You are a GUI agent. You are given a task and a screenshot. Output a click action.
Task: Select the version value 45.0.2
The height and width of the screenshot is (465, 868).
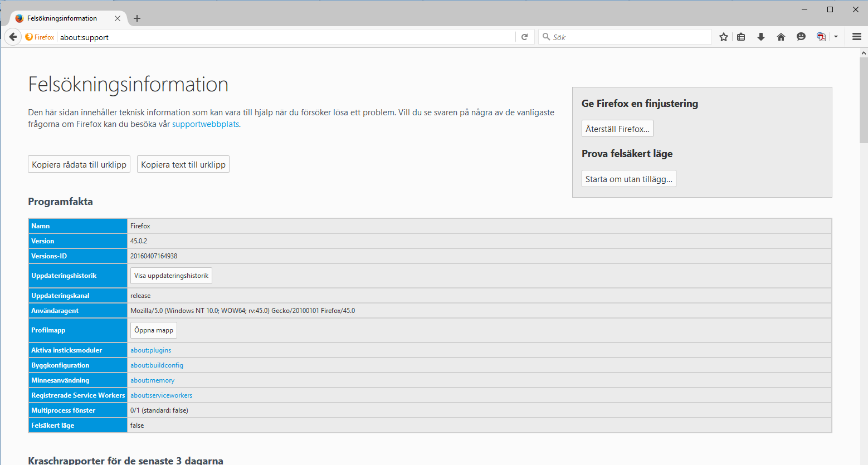[139, 241]
